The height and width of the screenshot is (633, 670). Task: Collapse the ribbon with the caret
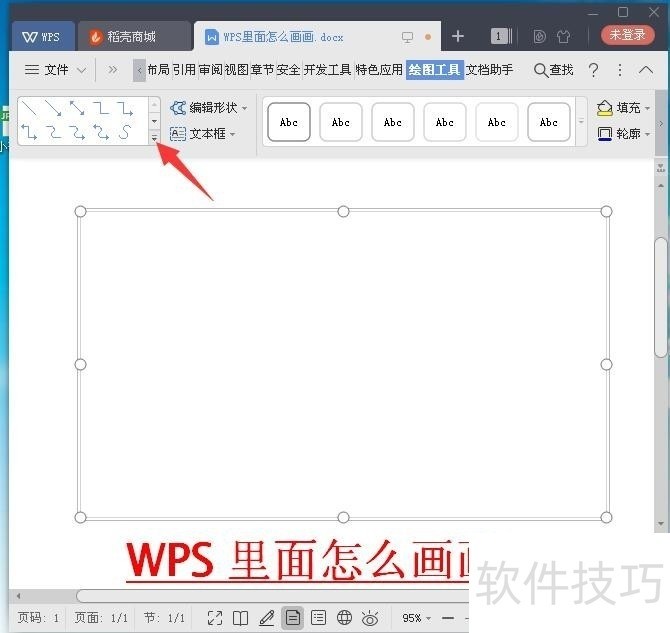point(646,70)
